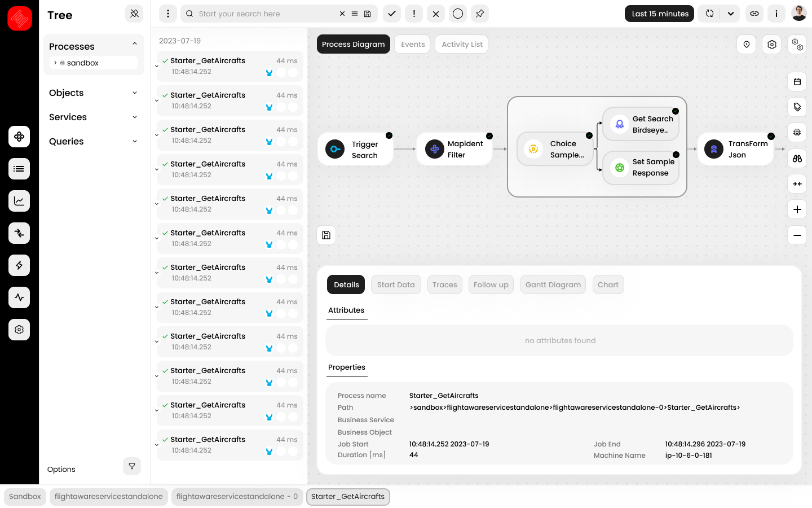Image resolution: width=812 pixels, height=508 pixels.
Task: Click the Last 15 minutes button
Action: (x=660, y=14)
